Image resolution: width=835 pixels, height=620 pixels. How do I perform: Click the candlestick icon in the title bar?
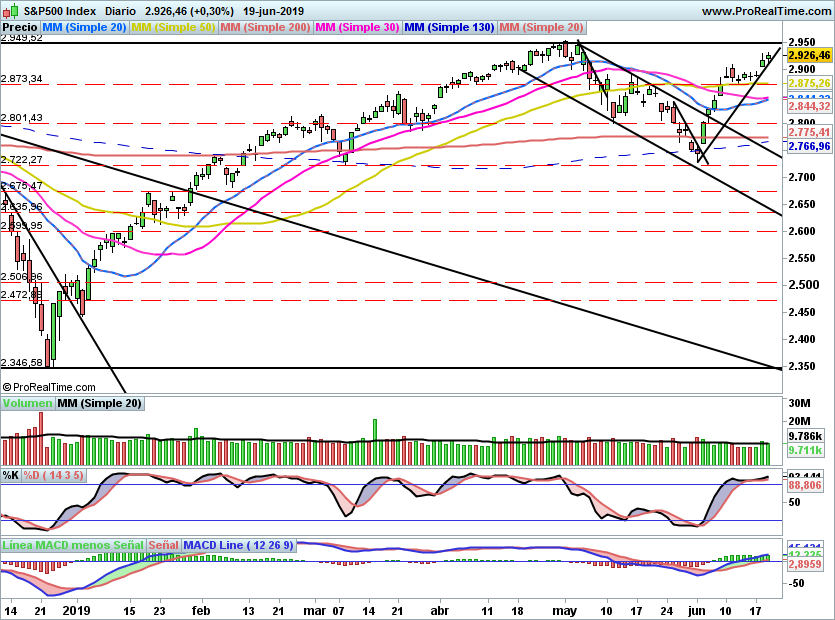8,9
